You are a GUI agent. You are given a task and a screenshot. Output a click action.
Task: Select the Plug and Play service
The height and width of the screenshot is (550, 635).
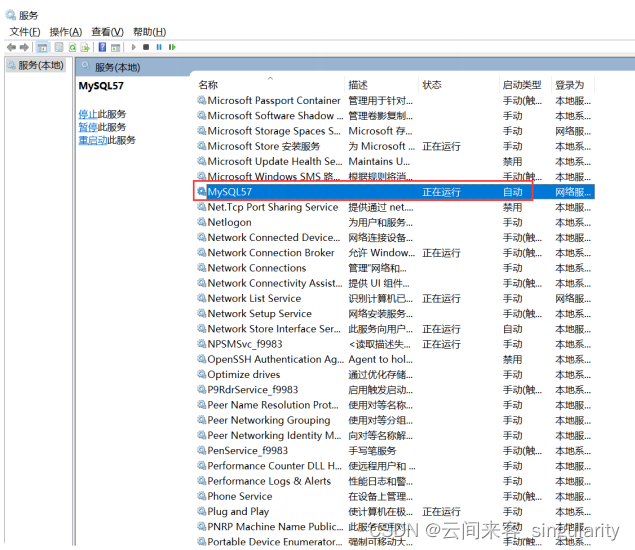pos(395,512)
